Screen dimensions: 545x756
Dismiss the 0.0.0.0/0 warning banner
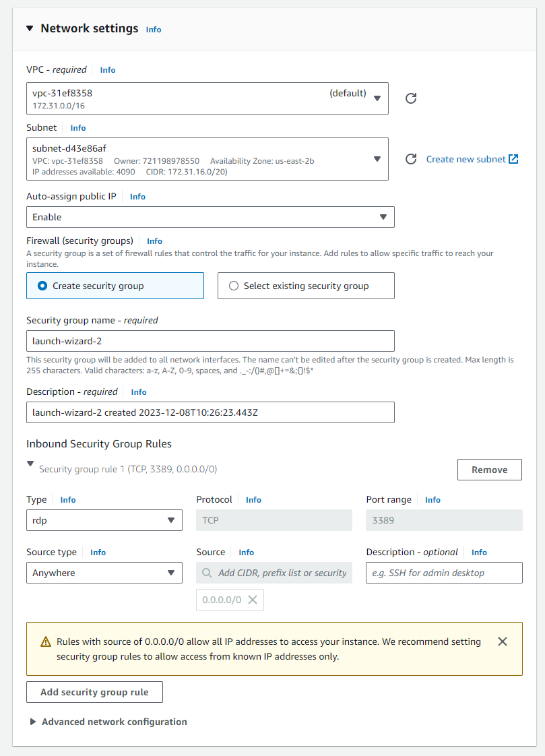click(502, 641)
